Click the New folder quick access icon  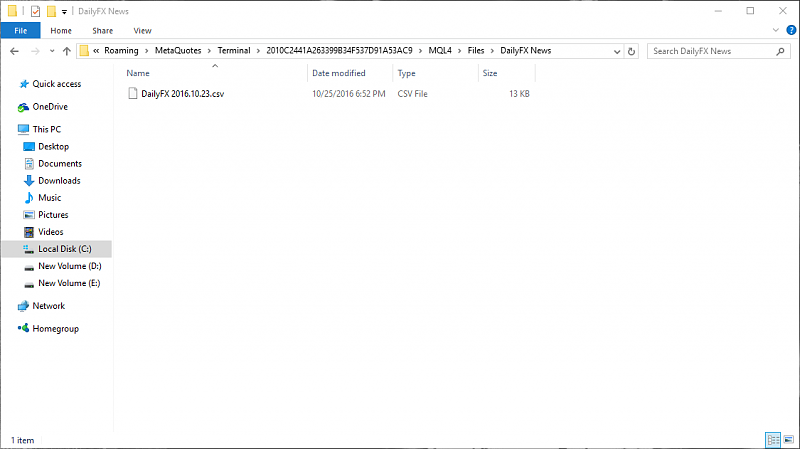[x=52, y=11]
